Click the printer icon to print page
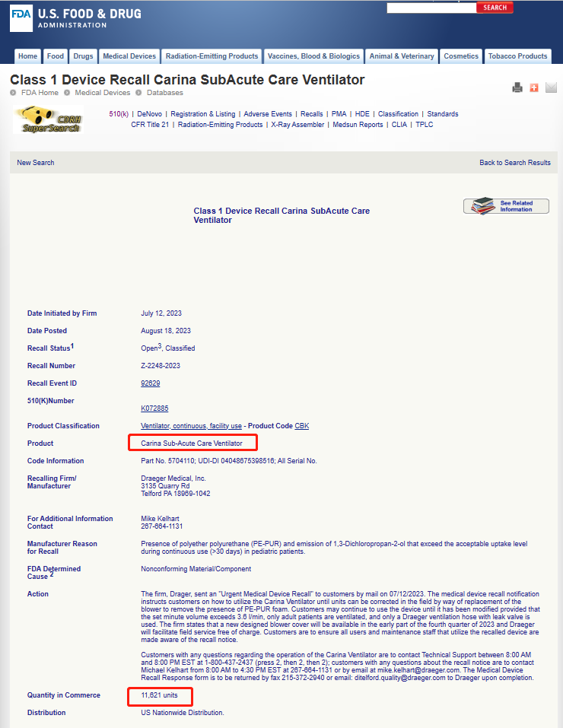Screen dimensions: 563x728 (517, 87)
